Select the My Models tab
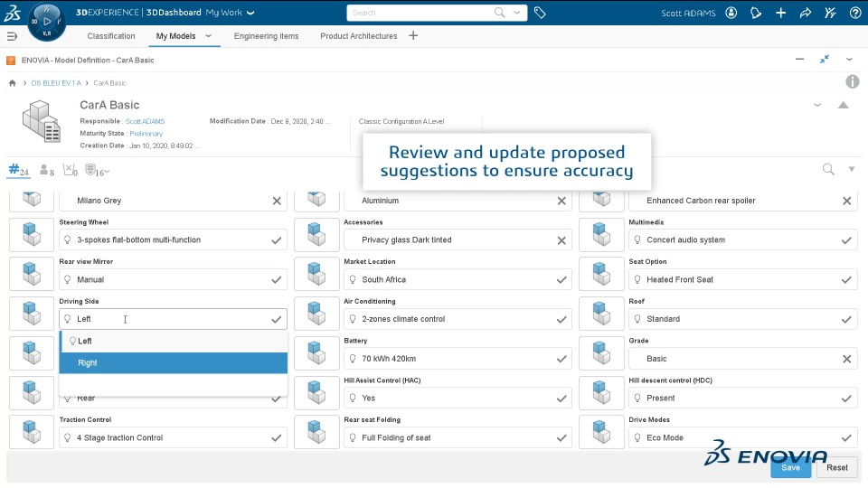 pyautogui.click(x=175, y=36)
